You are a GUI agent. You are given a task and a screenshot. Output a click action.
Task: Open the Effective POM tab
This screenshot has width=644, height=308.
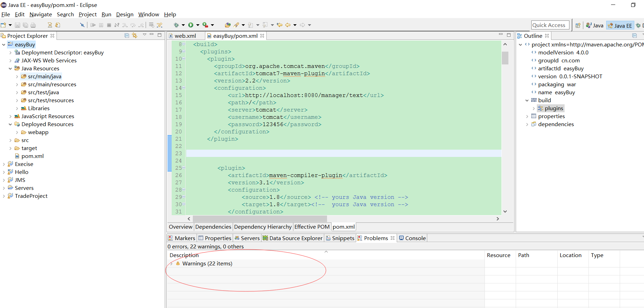click(312, 227)
